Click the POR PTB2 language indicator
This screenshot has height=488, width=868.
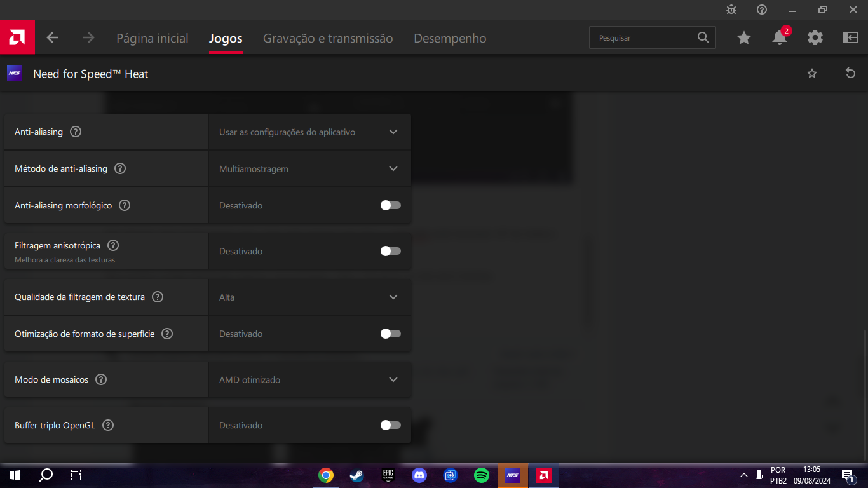pyautogui.click(x=778, y=475)
